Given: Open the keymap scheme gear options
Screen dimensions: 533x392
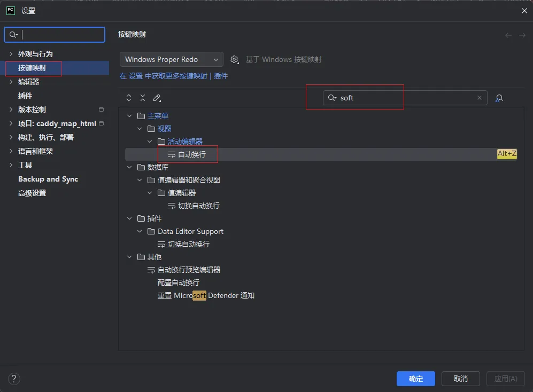Looking at the screenshot, I should coord(234,59).
